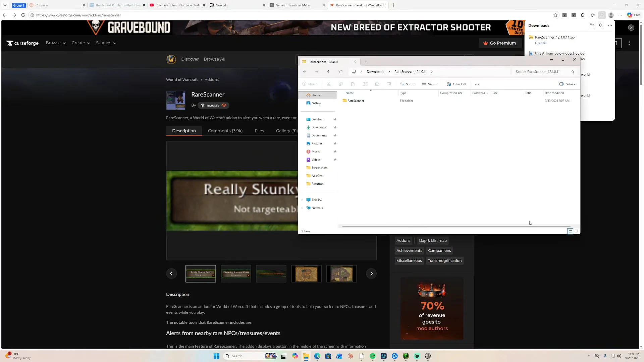The width and height of the screenshot is (644, 362).
Task: Open Edge Favorites from the toolbar
Action: coord(593,15)
